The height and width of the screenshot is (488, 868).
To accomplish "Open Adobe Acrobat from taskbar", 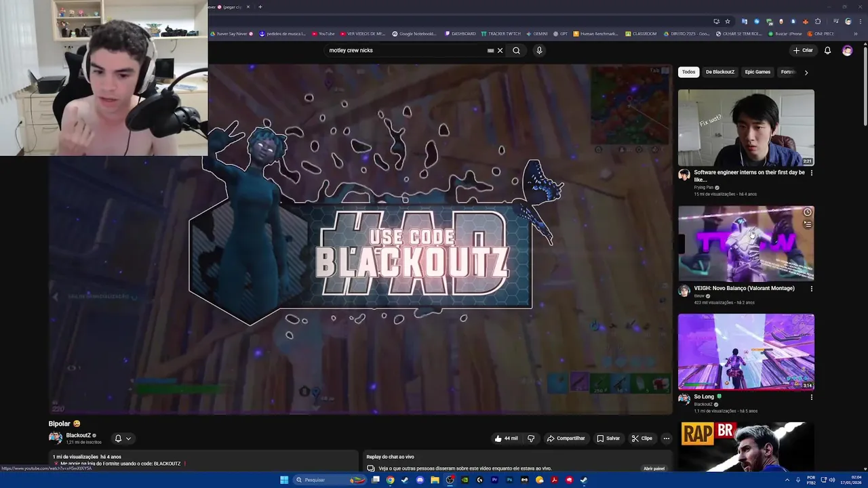I will click(554, 480).
